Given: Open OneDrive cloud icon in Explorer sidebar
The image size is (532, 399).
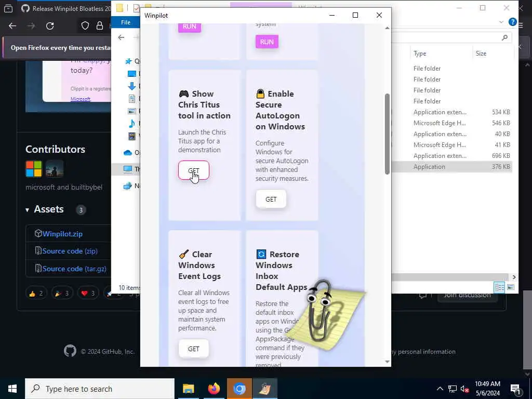Looking at the screenshot, I should 128,153.
